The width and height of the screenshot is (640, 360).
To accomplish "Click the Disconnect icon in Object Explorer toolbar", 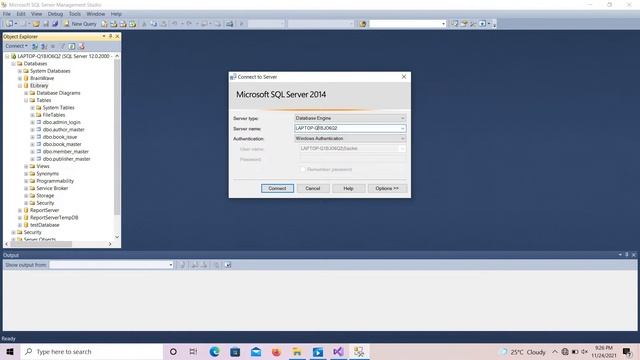I will point(44,46).
